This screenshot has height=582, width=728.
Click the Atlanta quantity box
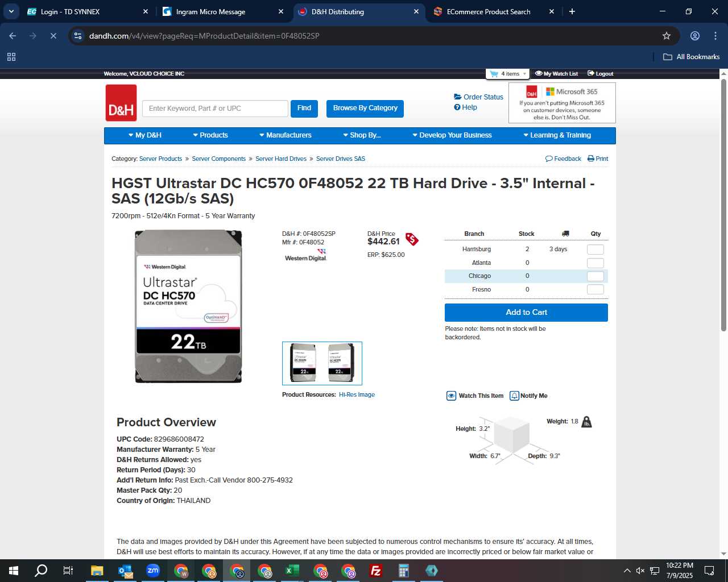[595, 263]
